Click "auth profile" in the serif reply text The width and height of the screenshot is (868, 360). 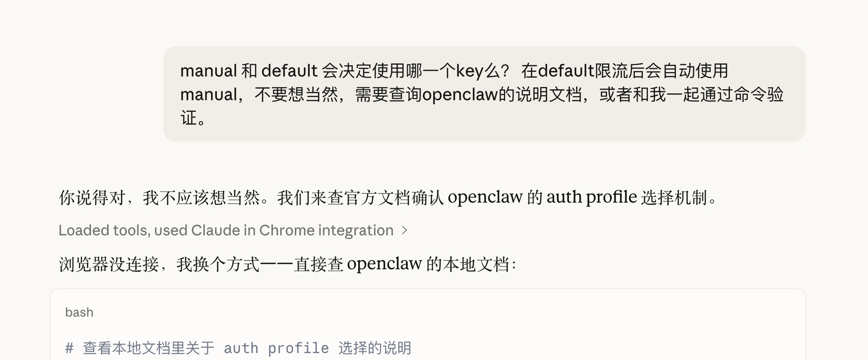591,198
